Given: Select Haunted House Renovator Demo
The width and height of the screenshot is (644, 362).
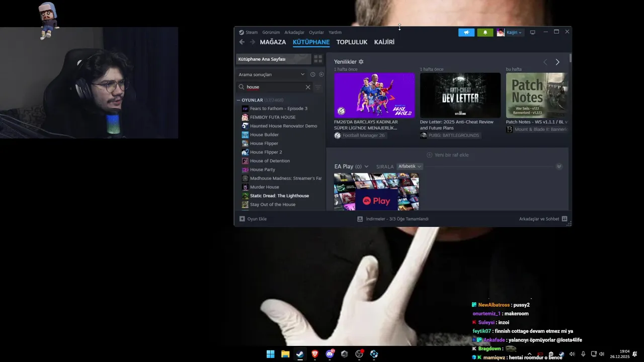Looking at the screenshot, I should point(283,126).
